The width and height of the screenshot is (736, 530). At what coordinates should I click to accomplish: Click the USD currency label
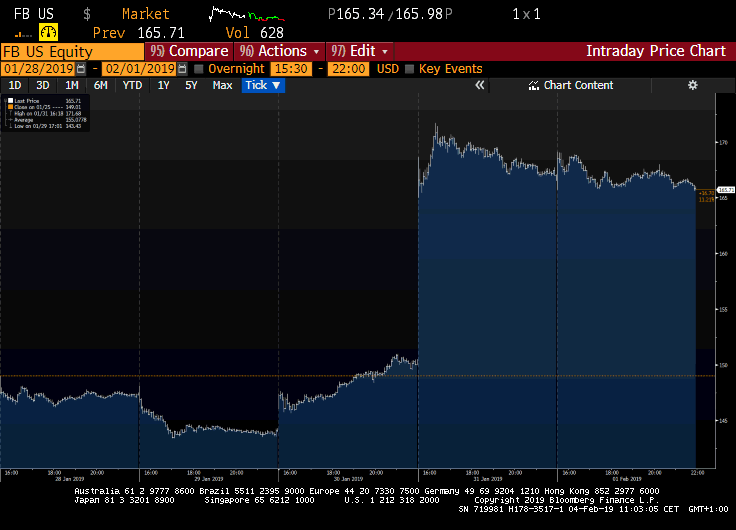pos(388,69)
